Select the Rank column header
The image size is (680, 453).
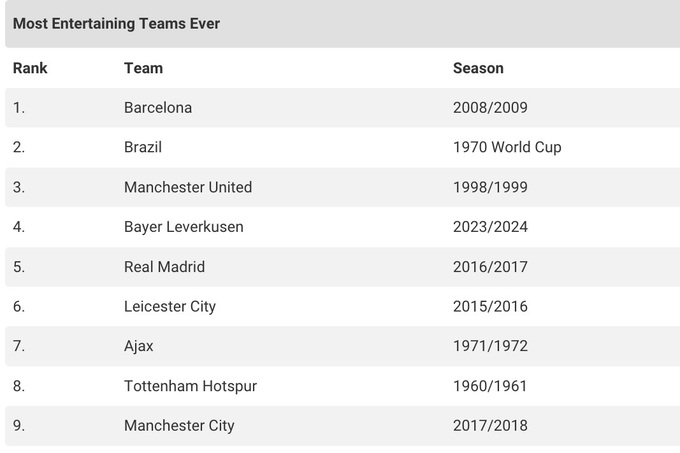tap(30, 68)
